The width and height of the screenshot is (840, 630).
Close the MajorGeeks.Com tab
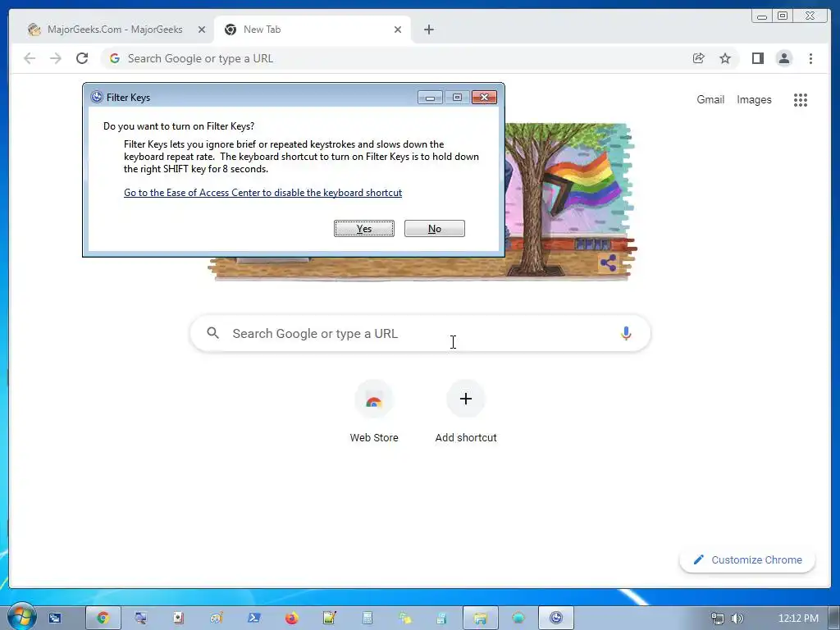pyautogui.click(x=202, y=30)
